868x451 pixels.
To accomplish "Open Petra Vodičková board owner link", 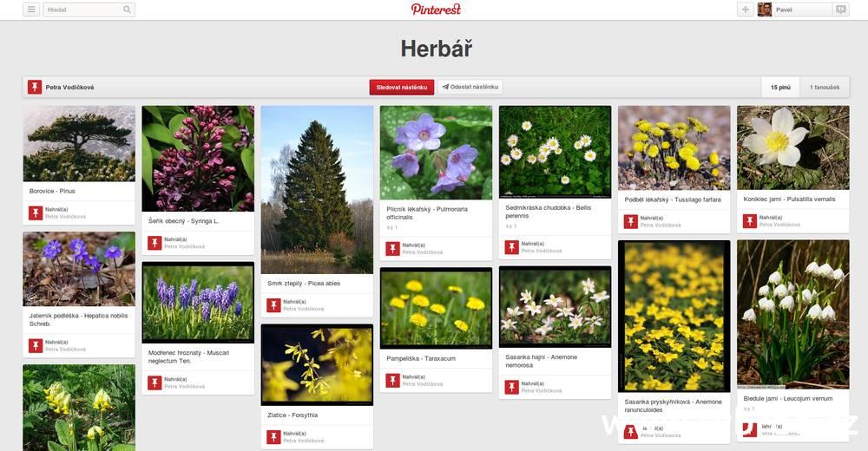I will click(x=69, y=88).
